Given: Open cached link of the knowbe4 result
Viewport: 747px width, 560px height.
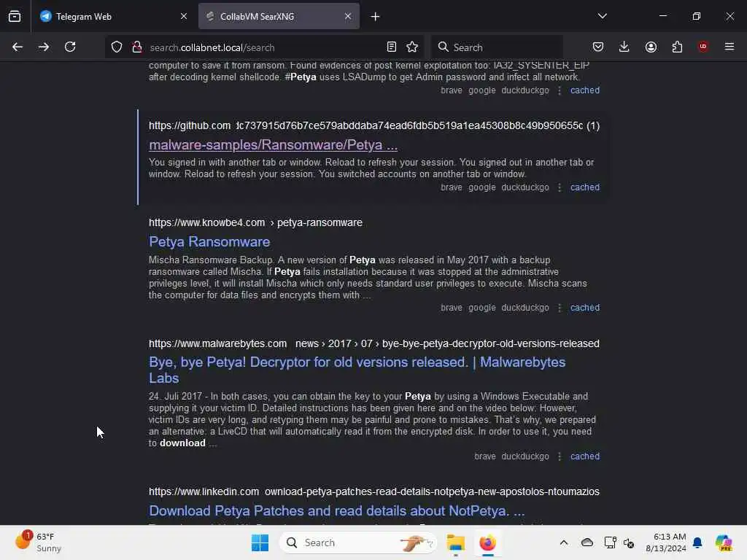Looking at the screenshot, I should [585, 308].
